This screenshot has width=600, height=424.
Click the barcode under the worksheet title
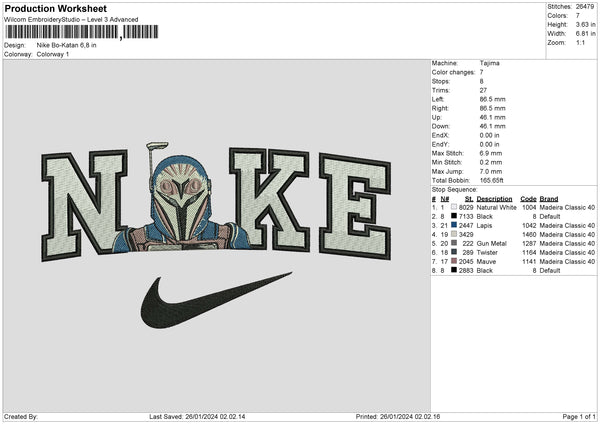82,32
